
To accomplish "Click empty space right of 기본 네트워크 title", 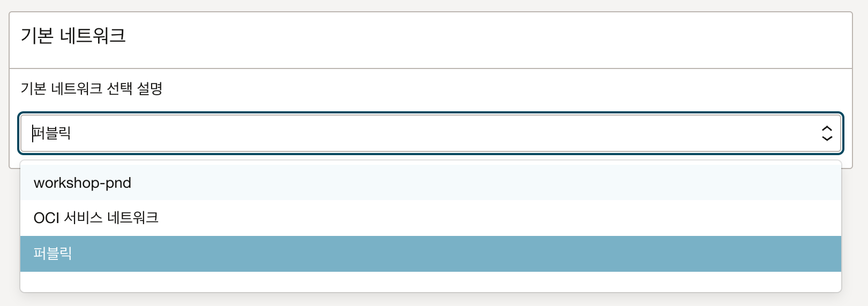I will click(x=482, y=36).
